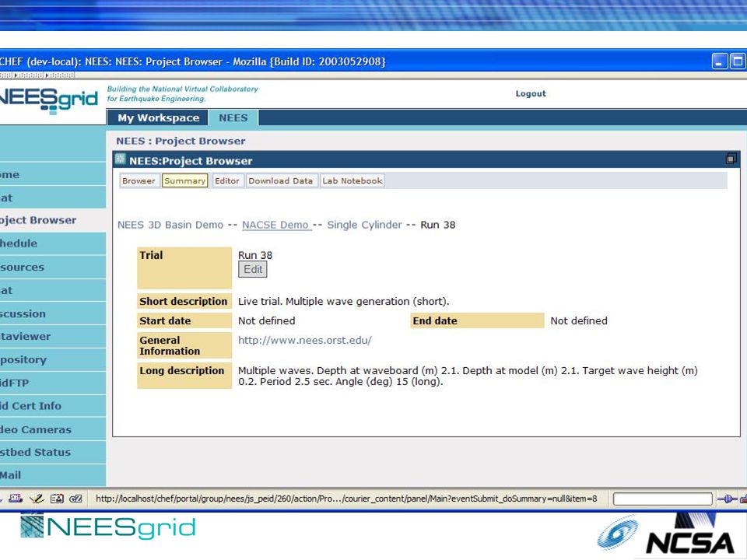Click the empty progress field in status bar

[663, 499]
